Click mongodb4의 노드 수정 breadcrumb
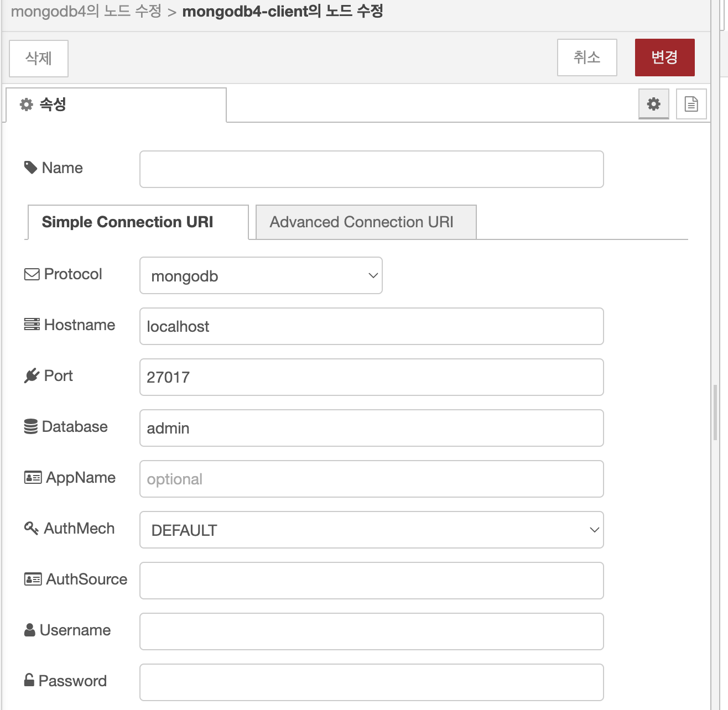Screen dimensions: 728x710 click(86, 11)
